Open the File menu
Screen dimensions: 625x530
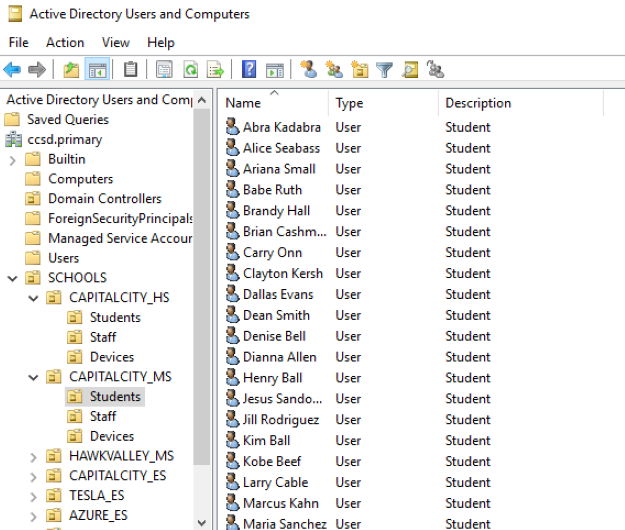(19, 42)
